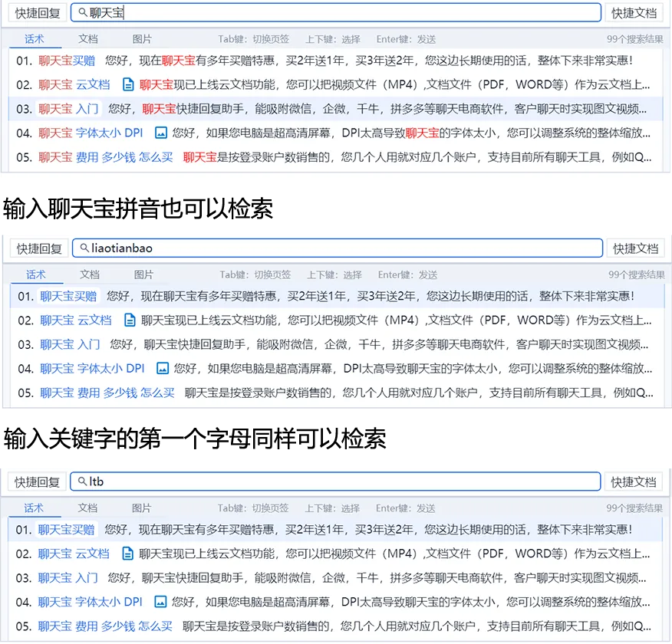Image resolution: width=672 pixels, height=644 pixels.
Task: Switch to 文档 tab in the ltb search panel
Action: coord(87,508)
